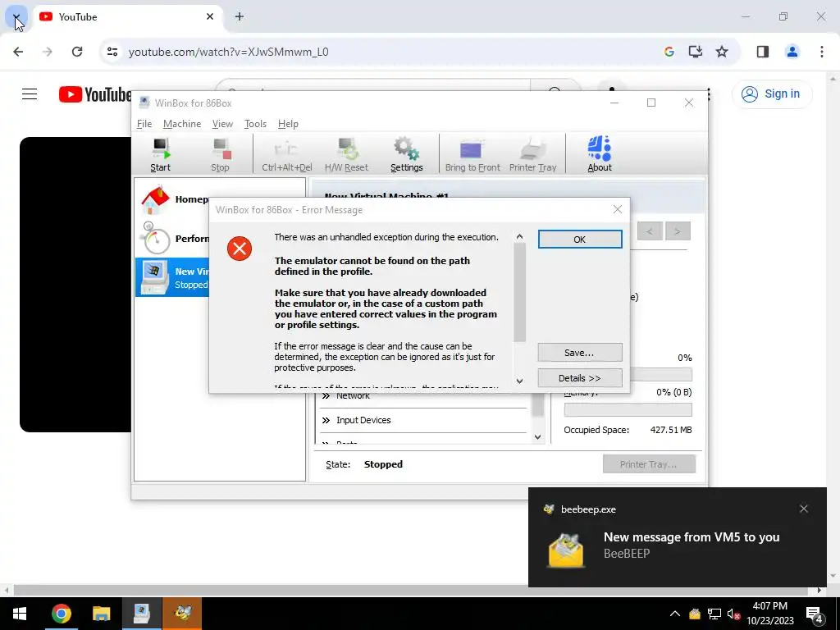This screenshot has width=840, height=630.
Task: Select the Homepage item in the sidebar
Action: pyautogui.click(x=173, y=199)
